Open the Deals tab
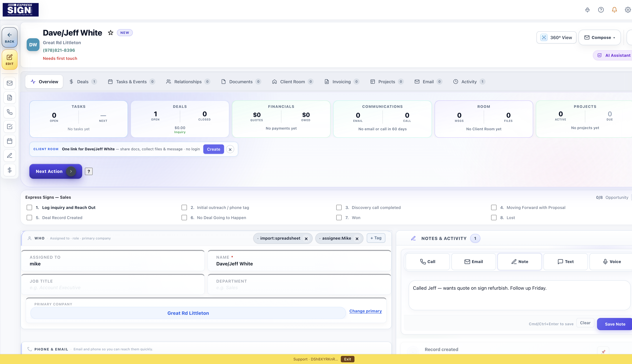632x364 pixels. [83, 82]
